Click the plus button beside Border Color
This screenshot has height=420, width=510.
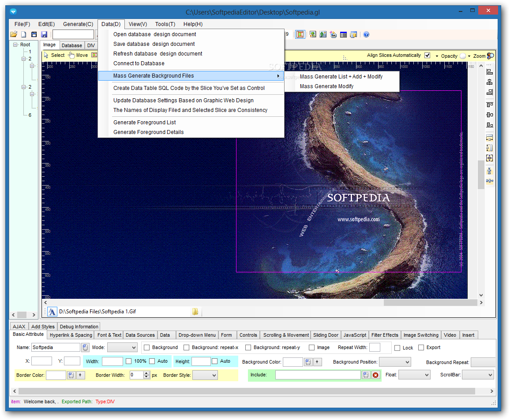point(80,375)
